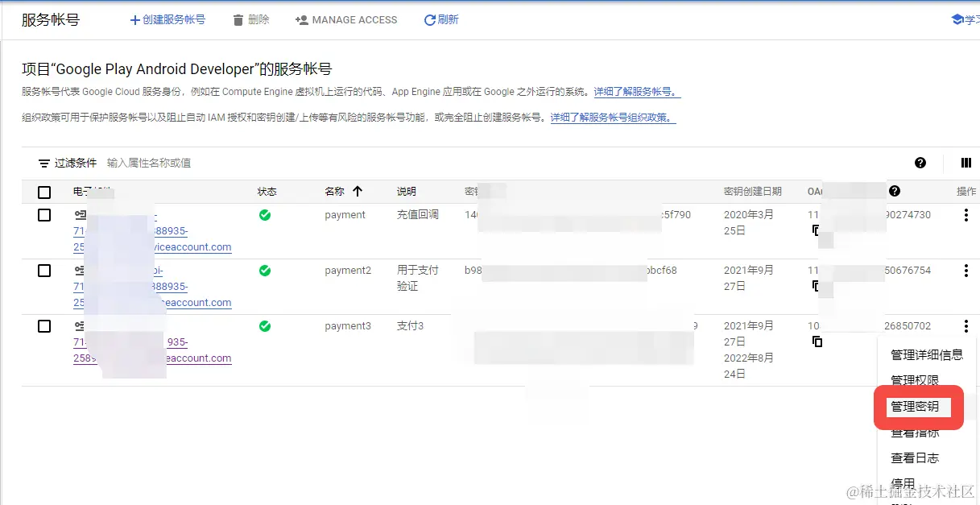The width and height of the screenshot is (980, 505).
Task: Sort by the name column arrow
Action: (x=358, y=192)
